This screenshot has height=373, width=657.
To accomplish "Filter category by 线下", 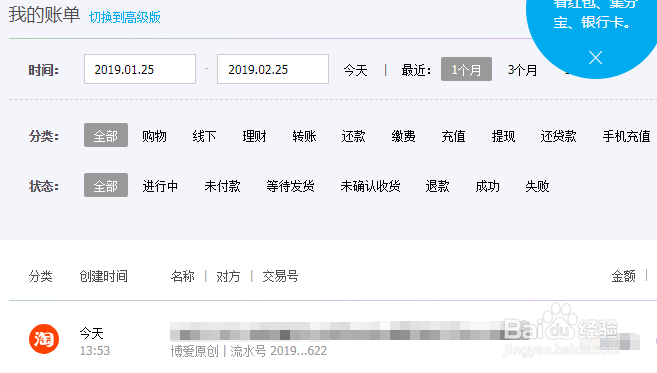I will tap(204, 136).
